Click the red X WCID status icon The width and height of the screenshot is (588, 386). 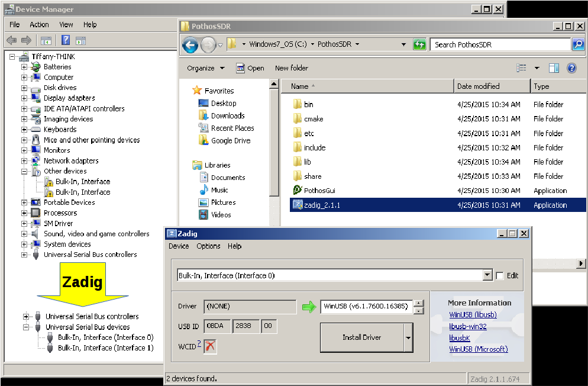210,346
